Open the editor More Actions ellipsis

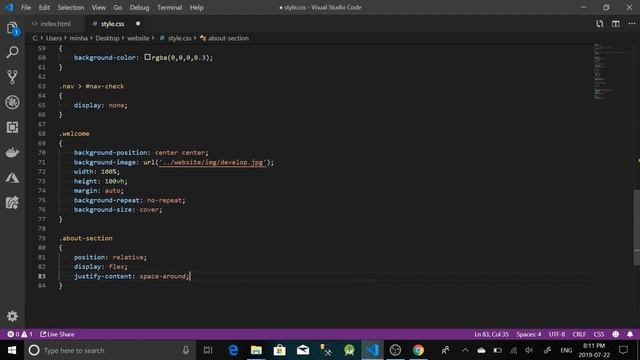[x=631, y=24]
